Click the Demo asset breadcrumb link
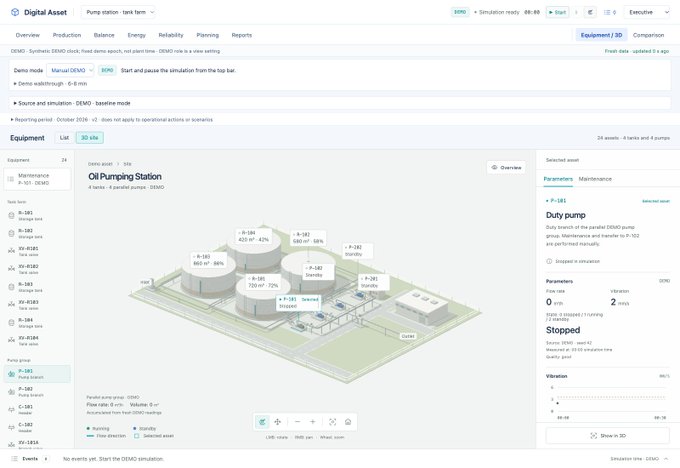This screenshot has height=468, width=680. 100,164
